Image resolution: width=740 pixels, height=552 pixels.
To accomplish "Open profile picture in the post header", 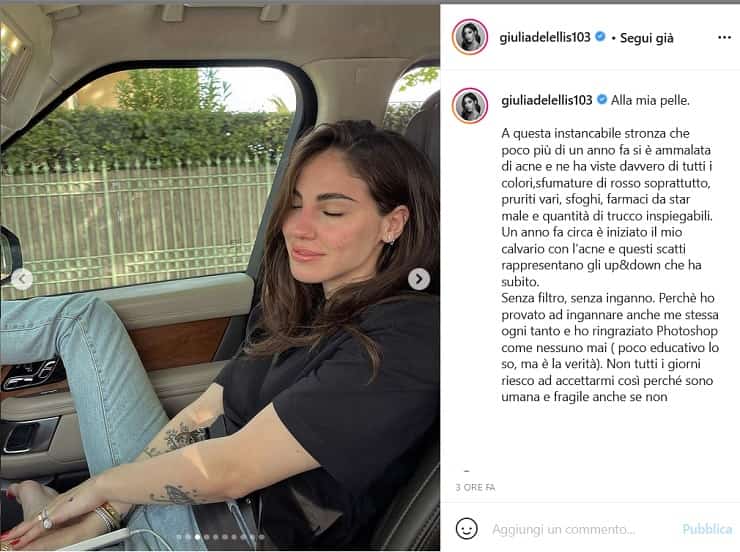I will click(x=470, y=37).
